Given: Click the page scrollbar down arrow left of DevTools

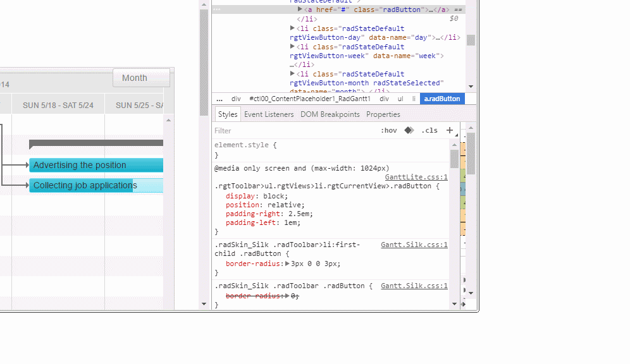Looking at the screenshot, I should tap(204, 304).
